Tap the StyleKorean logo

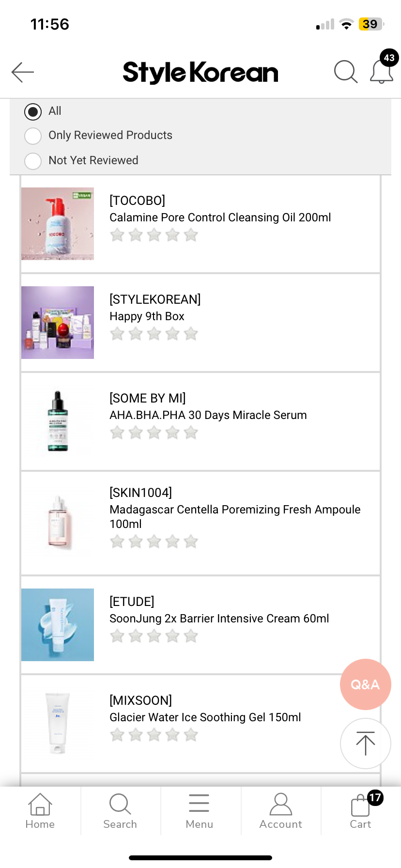200,72
